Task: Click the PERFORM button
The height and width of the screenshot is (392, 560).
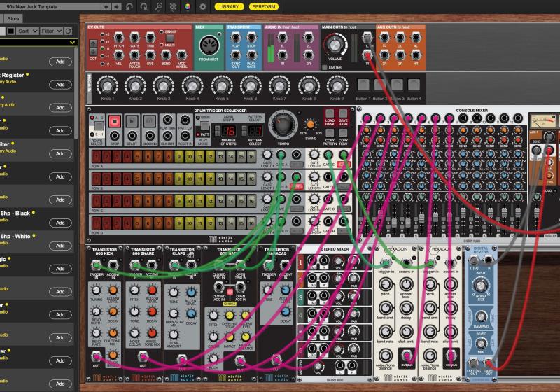Action: [264, 6]
